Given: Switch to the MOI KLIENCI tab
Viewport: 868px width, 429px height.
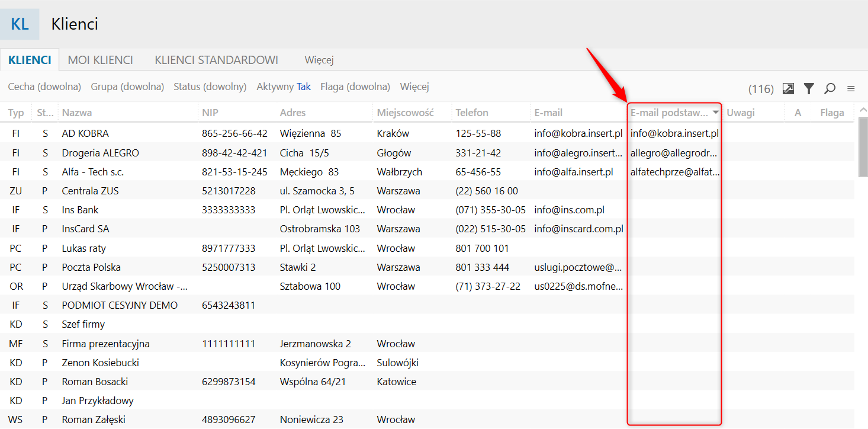Looking at the screenshot, I should (x=101, y=60).
